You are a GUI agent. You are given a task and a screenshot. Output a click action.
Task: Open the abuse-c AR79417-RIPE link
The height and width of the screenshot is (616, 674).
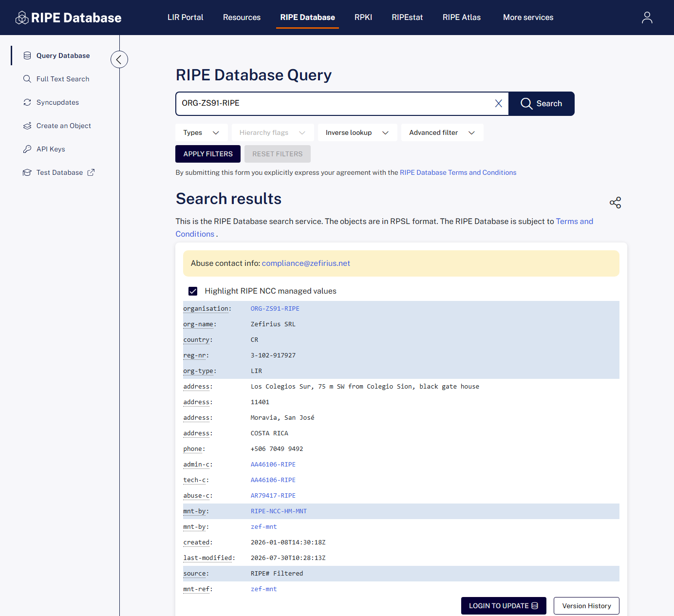273,496
